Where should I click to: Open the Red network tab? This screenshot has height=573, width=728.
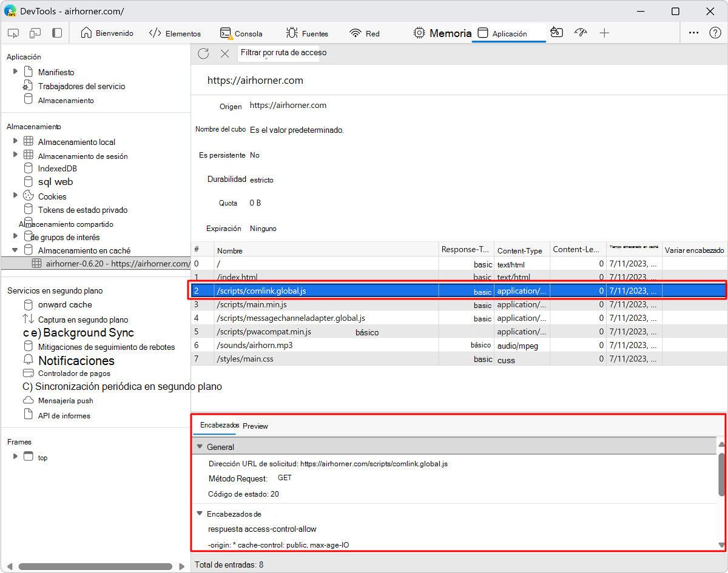365,33
